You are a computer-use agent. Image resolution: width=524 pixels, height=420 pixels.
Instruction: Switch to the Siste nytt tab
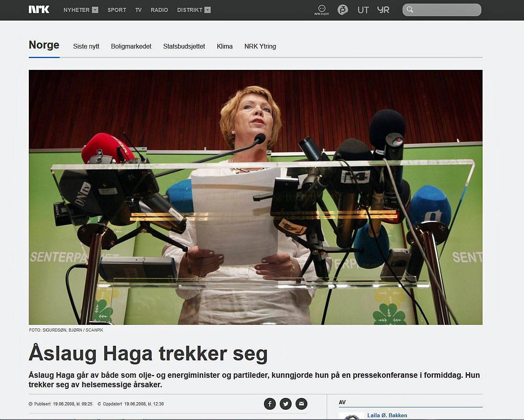pyautogui.click(x=86, y=47)
